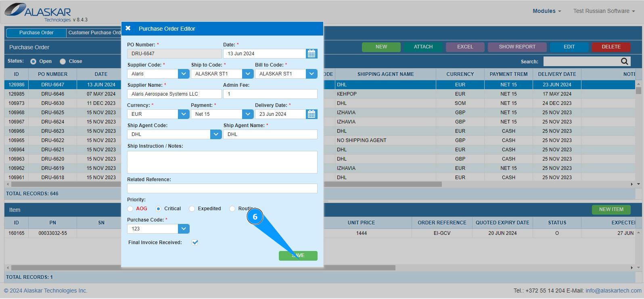644x299 pixels.
Task: Click the ATTACH button
Action: [x=423, y=47]
